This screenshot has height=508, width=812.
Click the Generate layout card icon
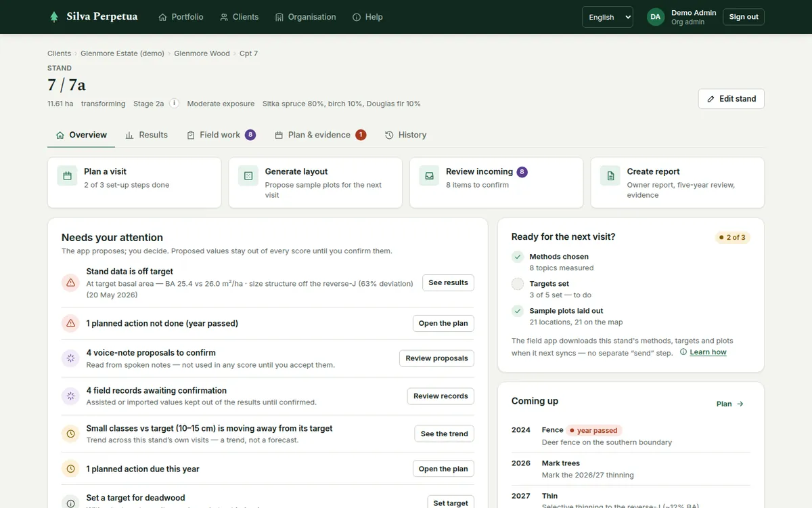(248, 176)
